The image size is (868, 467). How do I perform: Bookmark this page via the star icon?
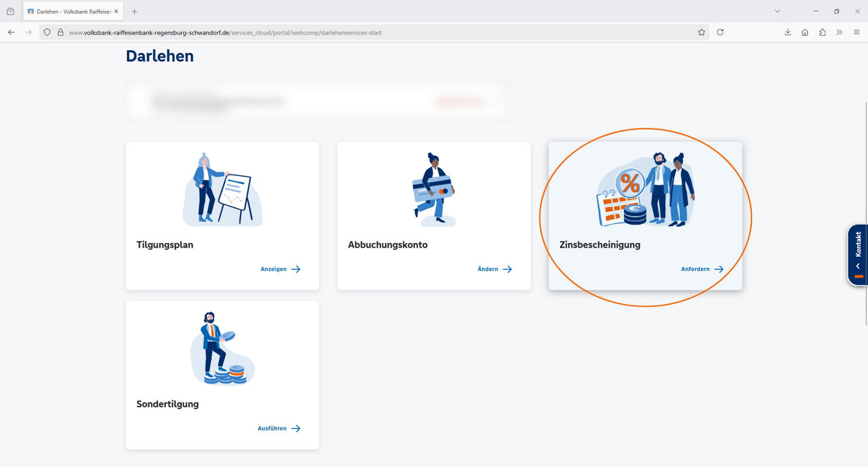(701, 32)
